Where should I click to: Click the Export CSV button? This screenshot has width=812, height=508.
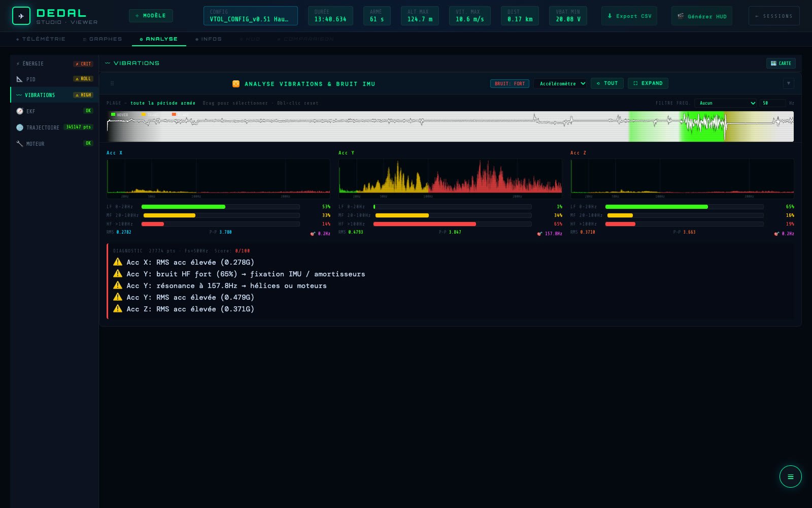coord(629,16)
